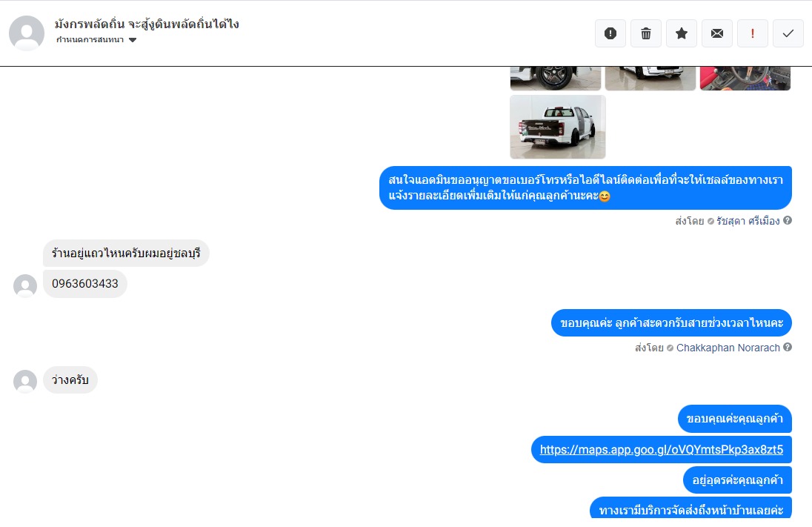This screenshot has height=527, width=812.
Task: Mark conversation as unread via envelope icon
Action: click(x=717, y=33)
